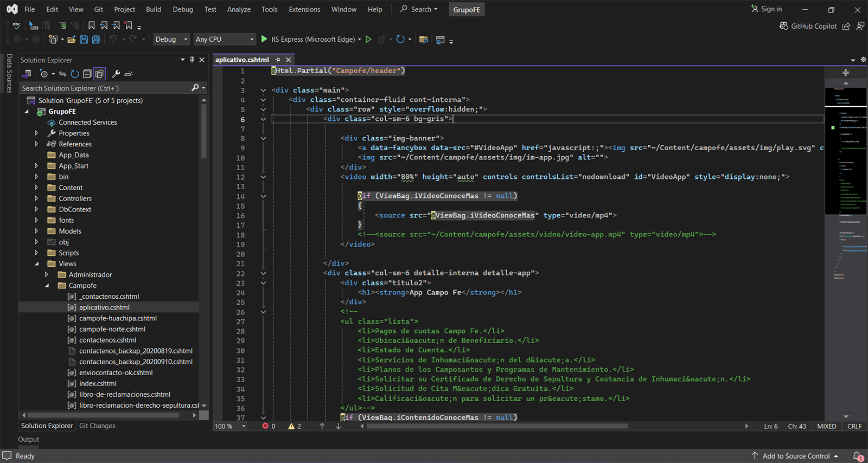Open Properties wrench icon in Solution Explorer

(116, 74)
